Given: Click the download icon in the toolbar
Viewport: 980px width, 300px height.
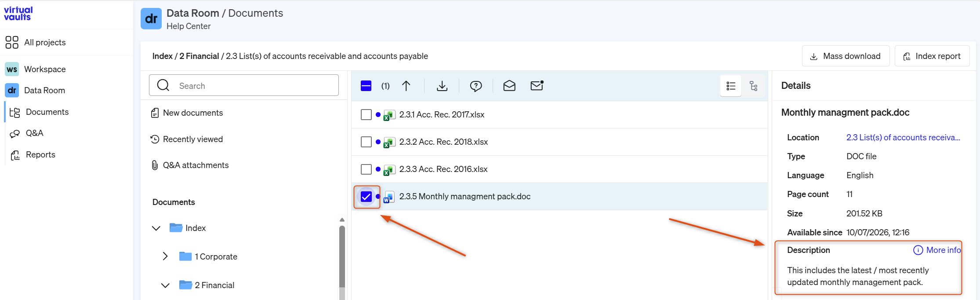Looking at the screenshot, I should point(442,86).
